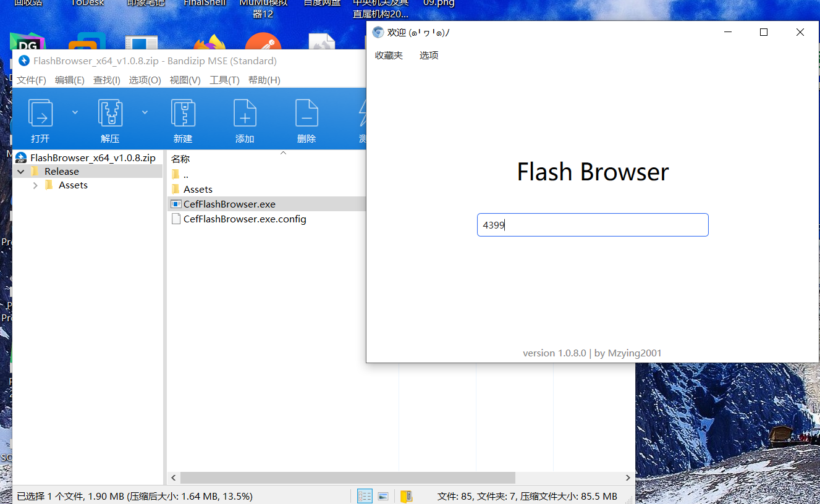Viewport: 820px width, 504px height.
Task: Open 选项 menu in Flash Browser window
Action: click(x=429, y=55)
